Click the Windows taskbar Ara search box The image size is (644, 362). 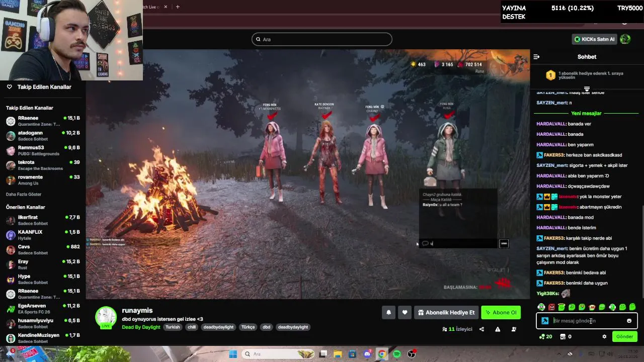point(277,354)
